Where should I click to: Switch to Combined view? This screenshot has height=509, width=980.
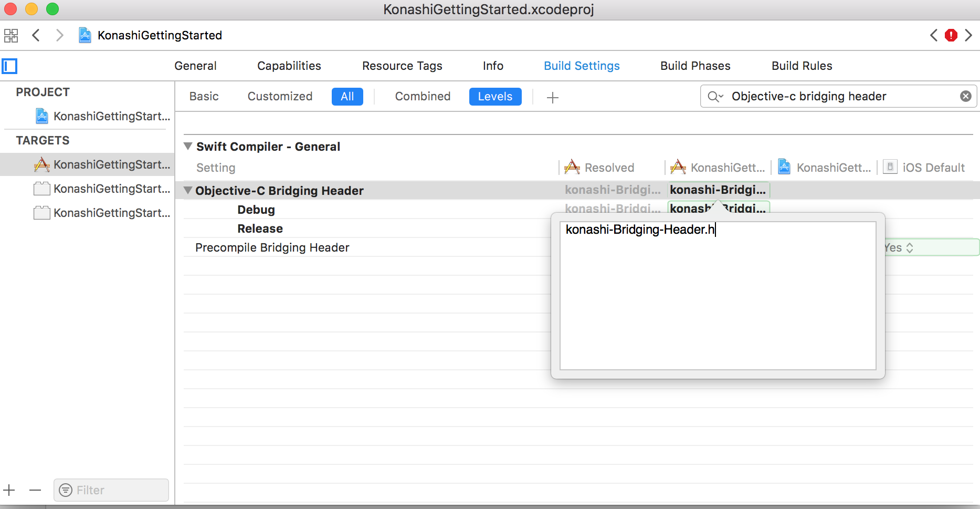point(423,97)
